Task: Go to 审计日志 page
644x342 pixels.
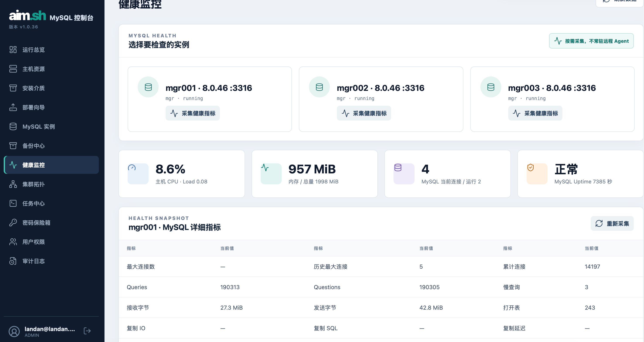Action: (x=51, y=261)
